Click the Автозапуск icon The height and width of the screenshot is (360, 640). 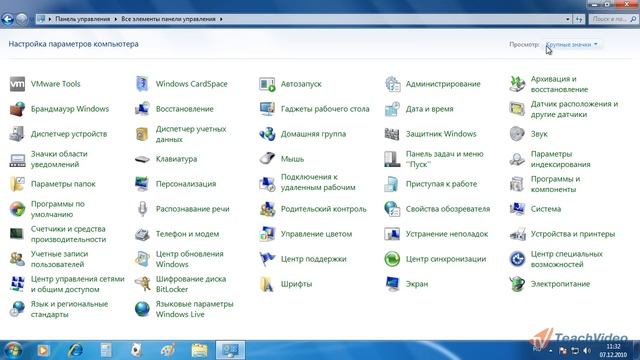[x=267, y=84]
